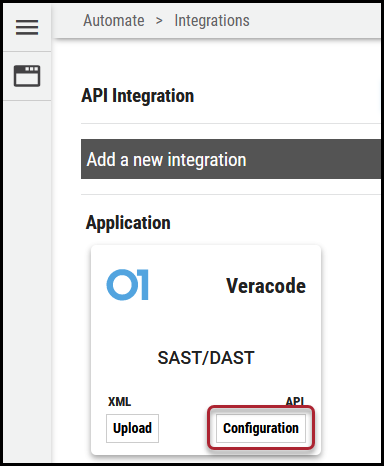384x466 pixels.
Task: Select the window panel icon in sidebar
Action: point(27,76)
